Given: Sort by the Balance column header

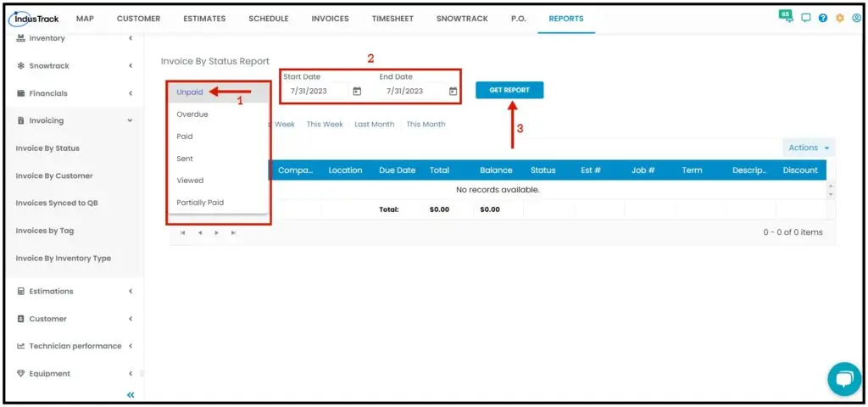Looking at the screenshot, I should coord(496,170).
